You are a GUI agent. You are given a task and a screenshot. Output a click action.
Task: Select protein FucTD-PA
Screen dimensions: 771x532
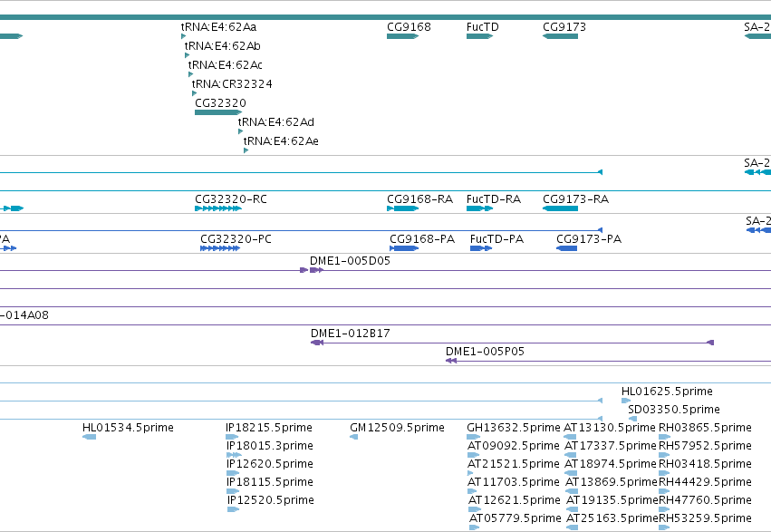[481, 248]
